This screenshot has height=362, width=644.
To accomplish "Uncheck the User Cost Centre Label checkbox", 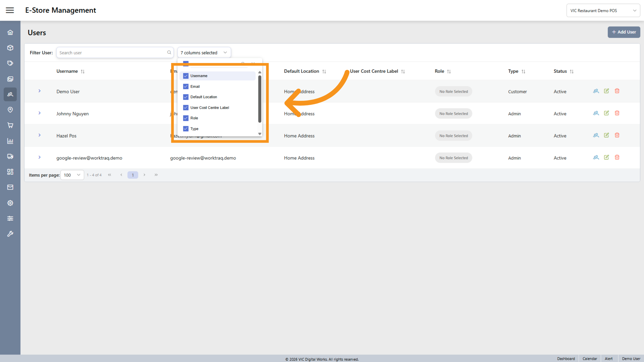I will 186,108.
